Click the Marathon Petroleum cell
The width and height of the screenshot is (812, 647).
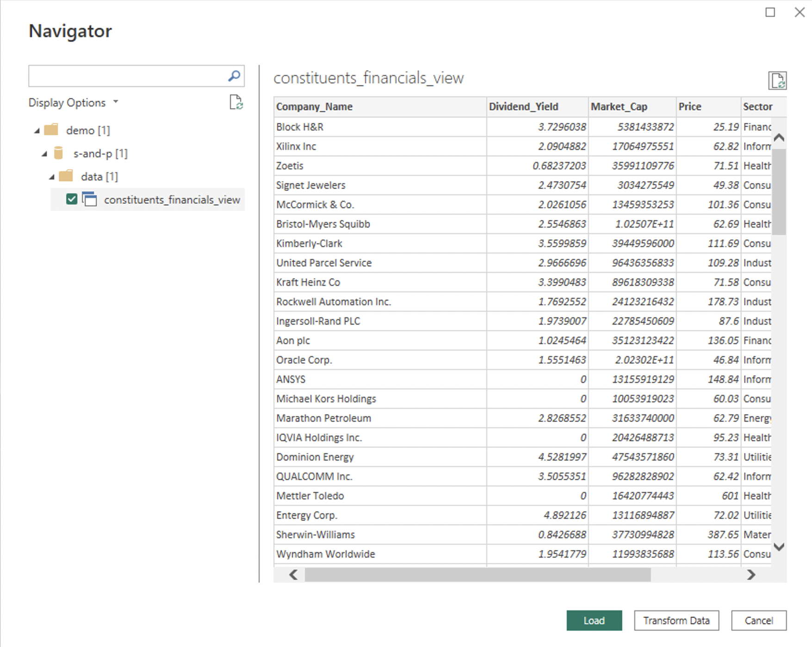point(380,418)
